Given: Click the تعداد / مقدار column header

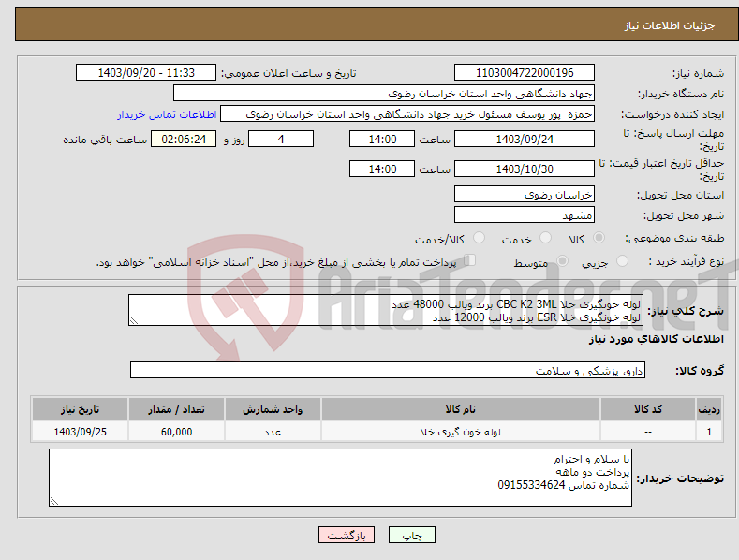Looking at the screenshot, I should [176, 409].
